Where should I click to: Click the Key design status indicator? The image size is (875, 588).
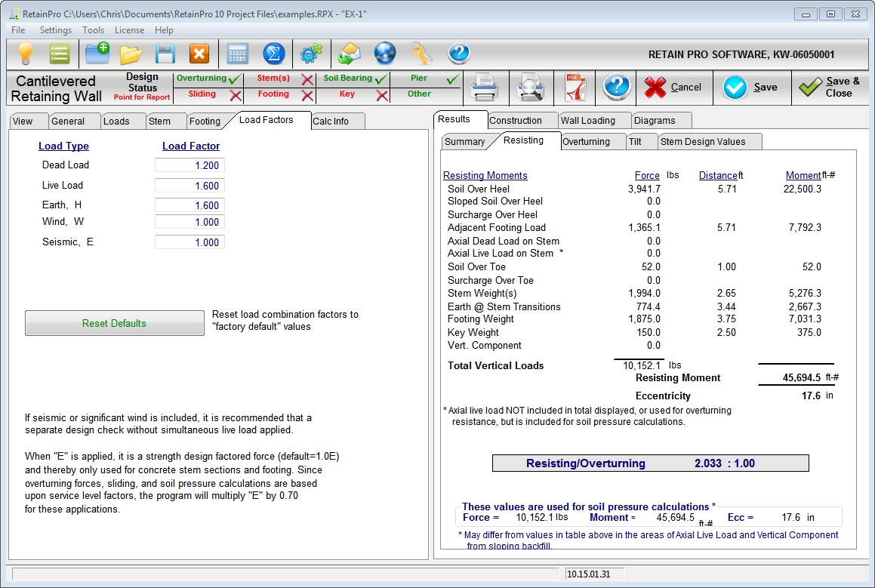[353, 95]
